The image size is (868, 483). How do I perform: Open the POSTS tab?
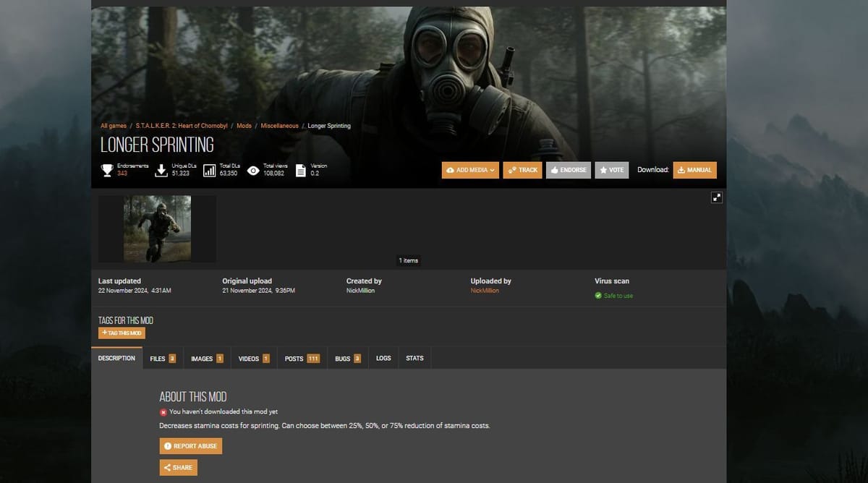(301, 357)
